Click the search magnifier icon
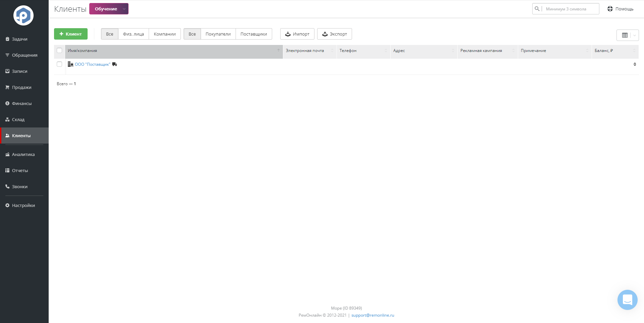 coord(537,9)
